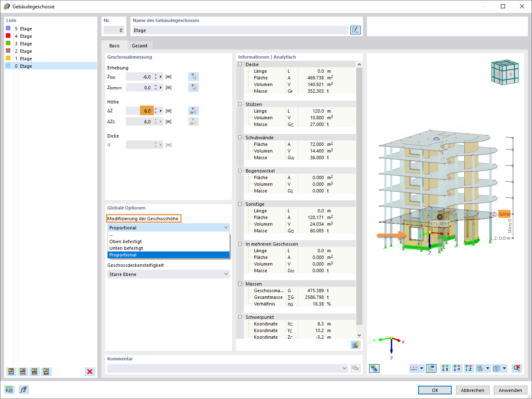Select Proportional in the dropdown list
Viewport: 532px width, 399px height.
pyautogui.click(x=168, y=255)
